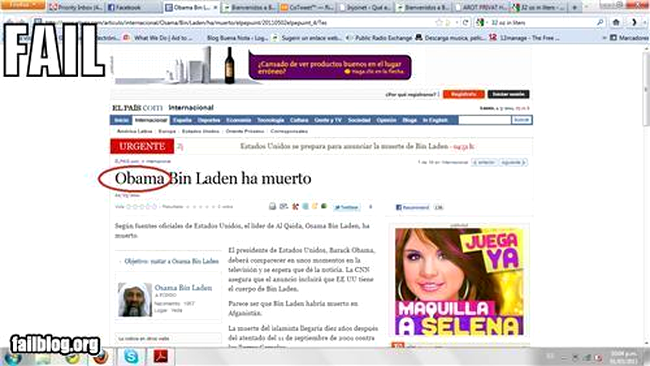Click the Buscar search button
Viewport: 650px width, 366px height.
[x=521, y=120]
